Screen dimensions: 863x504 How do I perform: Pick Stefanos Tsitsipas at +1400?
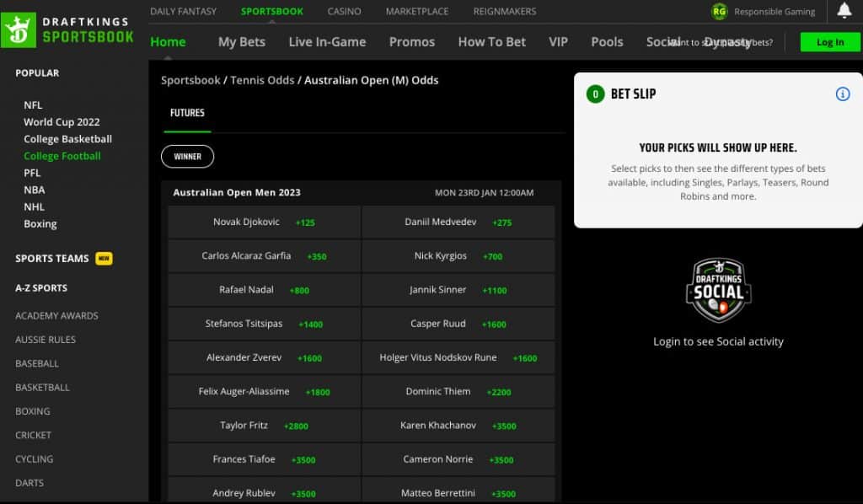(x=265, y=324)
